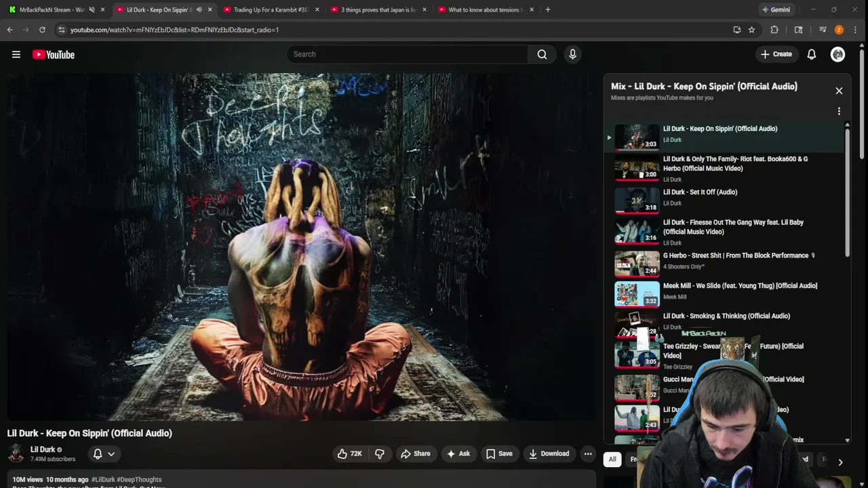This screenshot has height=488, width=868.
Task: Play Lil Durk - Set It Off (Audio)
Action: pyautogui.click(x=726, y=200)
